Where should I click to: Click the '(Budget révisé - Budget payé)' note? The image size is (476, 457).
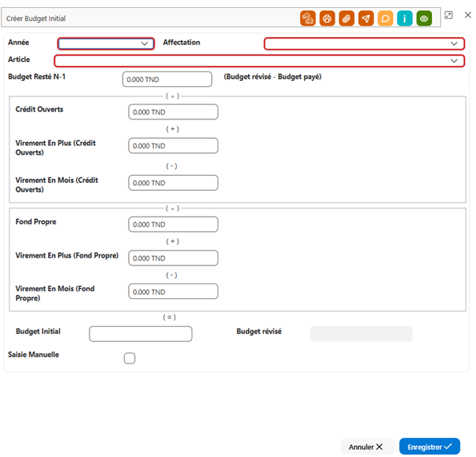[x=273, y=77]
